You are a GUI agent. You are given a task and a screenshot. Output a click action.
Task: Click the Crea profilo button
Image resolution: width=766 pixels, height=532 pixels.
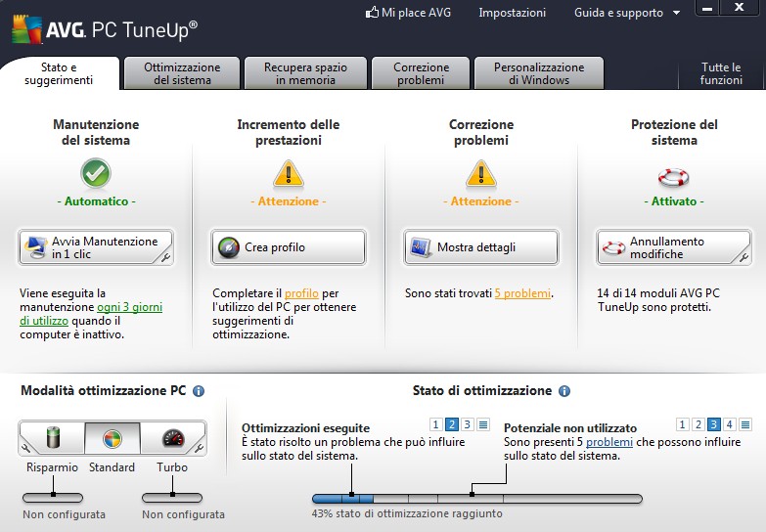tap(289, 247)
